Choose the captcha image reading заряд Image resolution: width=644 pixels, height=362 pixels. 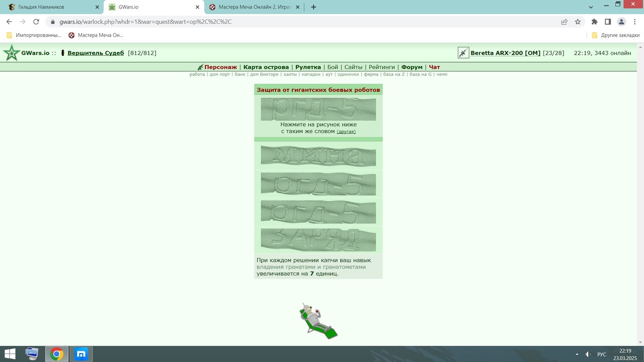pos(318,240)
